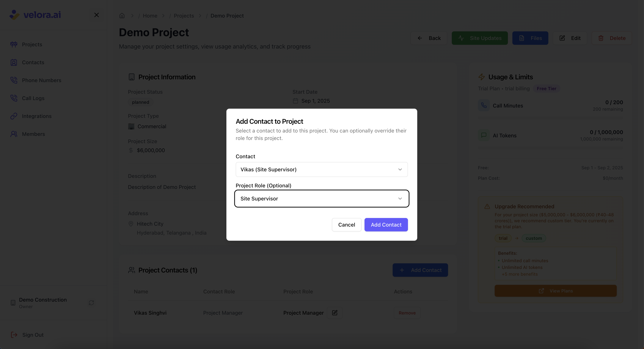The height and width of the screenshot is (349, 644).
Task: Click the Demo Construction organization entry
Action: click(x=43, y=303)
